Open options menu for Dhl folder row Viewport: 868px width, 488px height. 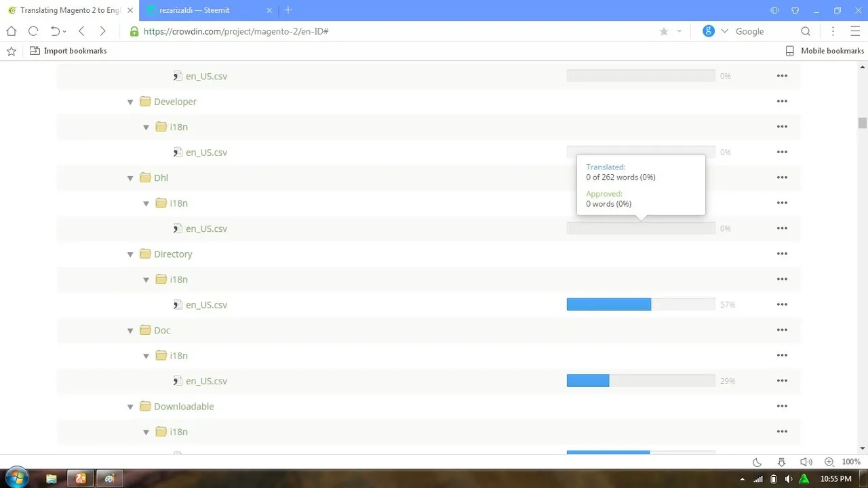coord(782,178)
